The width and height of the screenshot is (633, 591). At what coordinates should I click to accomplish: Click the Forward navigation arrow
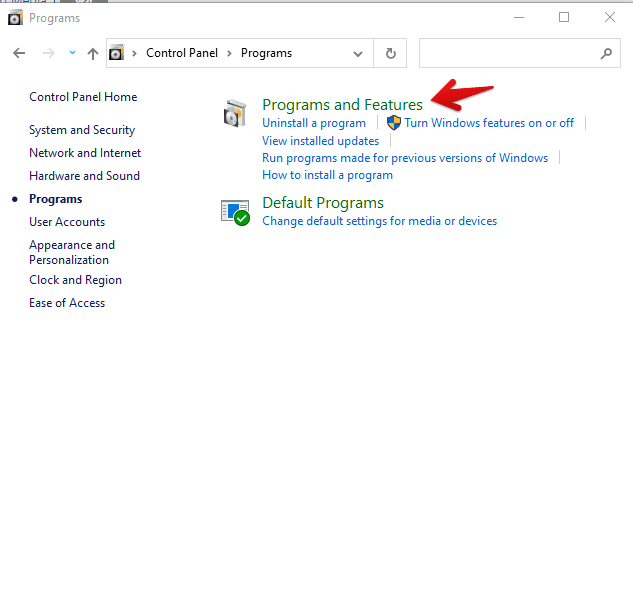pyautogui.click(x=48, y=53)
